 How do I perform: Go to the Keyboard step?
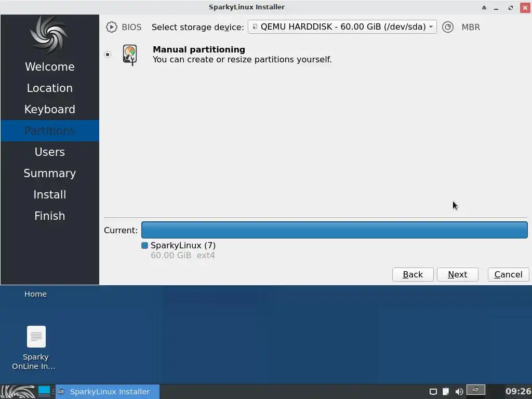(x=49, y=109)
